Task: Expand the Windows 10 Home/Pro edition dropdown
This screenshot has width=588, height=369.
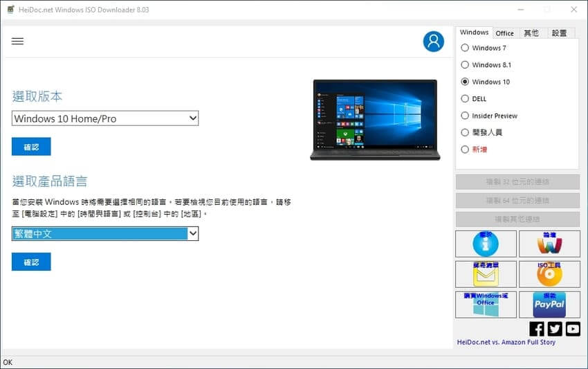Action: click(x=105, y=118)
